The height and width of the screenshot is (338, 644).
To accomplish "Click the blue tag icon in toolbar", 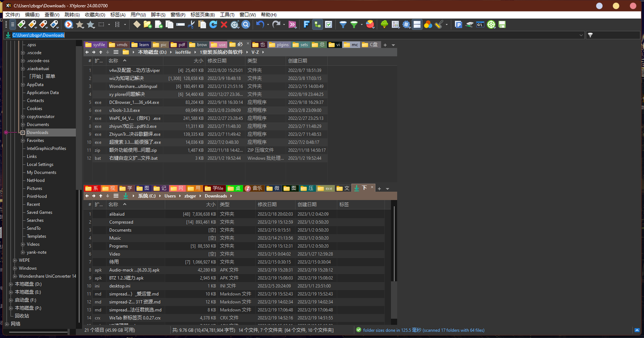I will 54,24.
